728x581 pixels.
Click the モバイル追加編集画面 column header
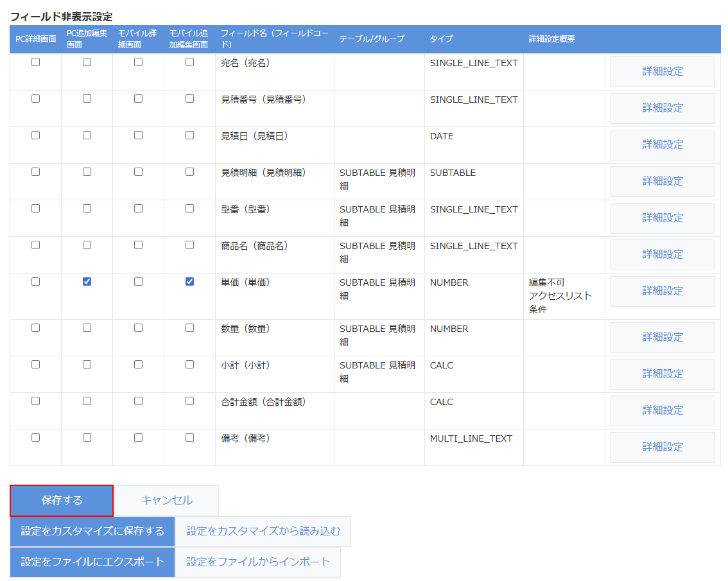189,39
